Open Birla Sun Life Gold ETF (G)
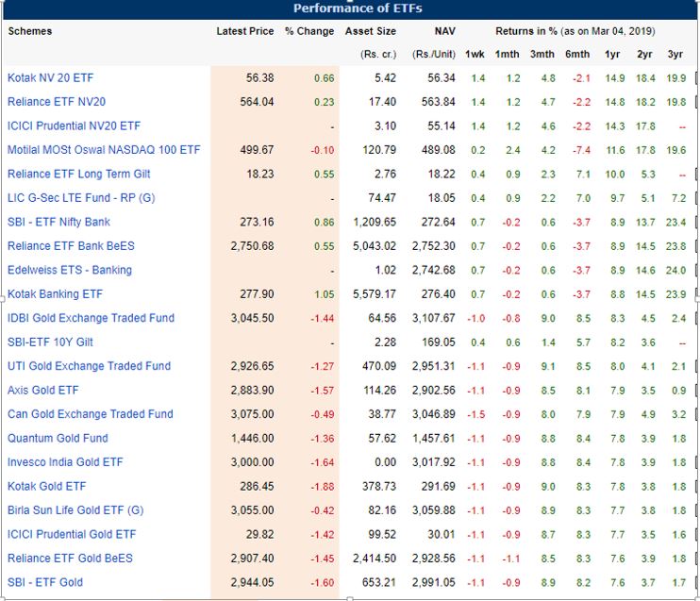The height and width of the screenshot is (601, 700). click(75, 510)
